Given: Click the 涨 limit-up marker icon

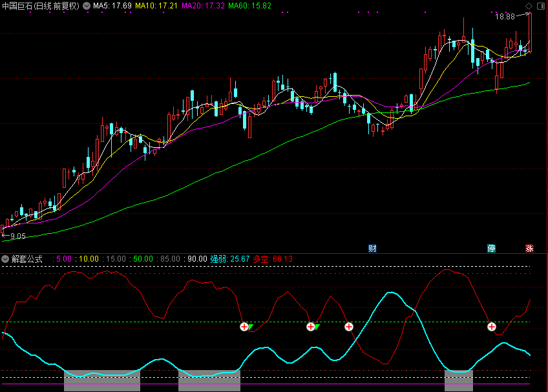Looking at the screenshot, I should 529,249.
